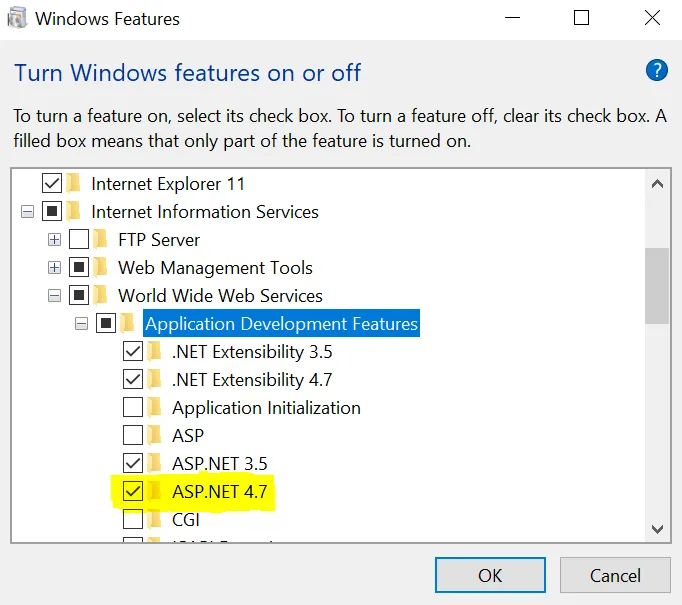Click the folder icon beside Application Initialization
Image resolution: width=682 pixels, height=605 pixels.
tap(155, 408)
